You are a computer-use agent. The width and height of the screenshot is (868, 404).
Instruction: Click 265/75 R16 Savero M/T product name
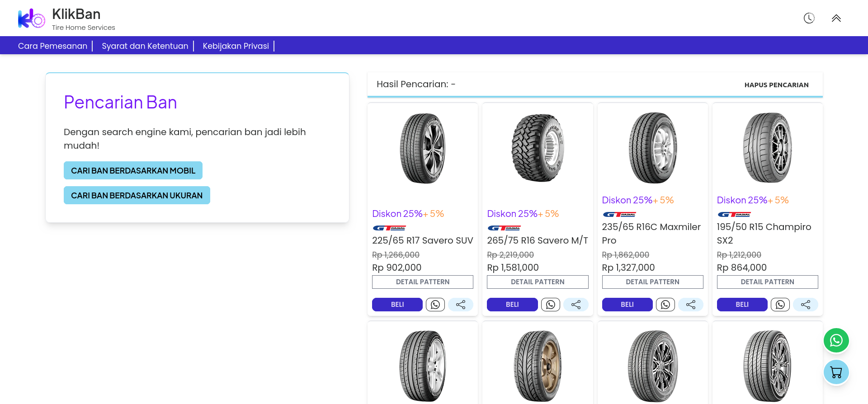[x=538, y=240]
